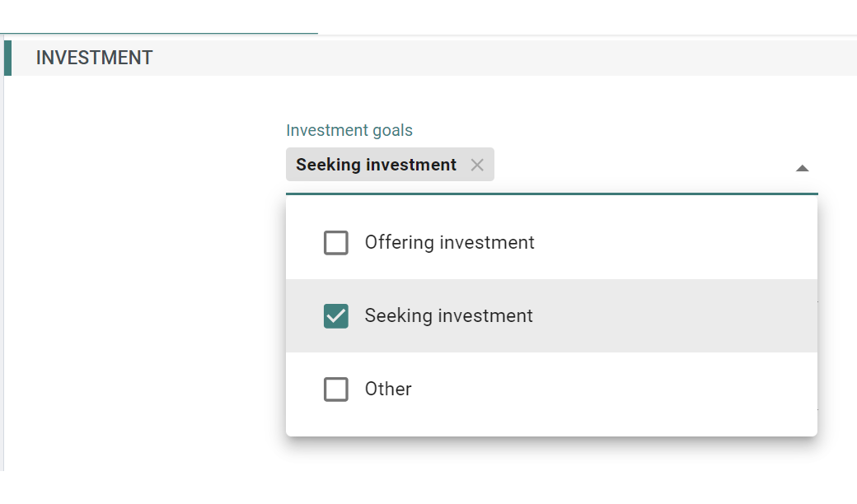857x504 pixels.
Task: Click the white checkmark in the teal box
Action: click(x=336, y=316)
